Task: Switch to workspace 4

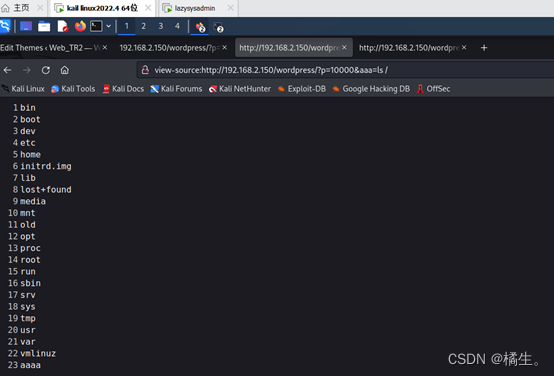Action: click(x=177, y=26)
